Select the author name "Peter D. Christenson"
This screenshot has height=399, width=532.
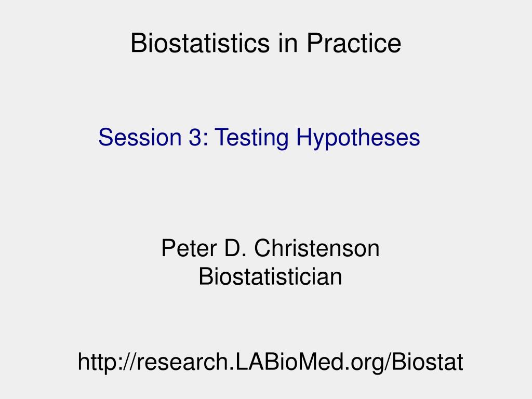click(x=270, y=248)
